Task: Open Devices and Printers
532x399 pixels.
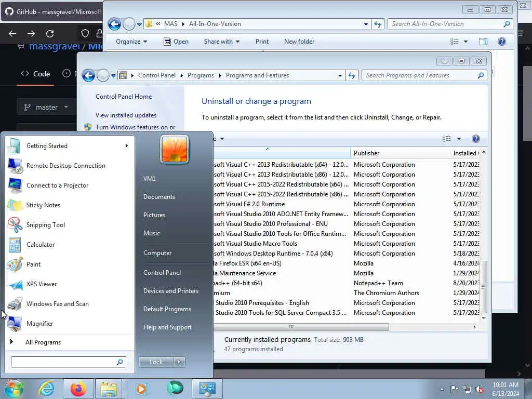Action: click(170, 291)
